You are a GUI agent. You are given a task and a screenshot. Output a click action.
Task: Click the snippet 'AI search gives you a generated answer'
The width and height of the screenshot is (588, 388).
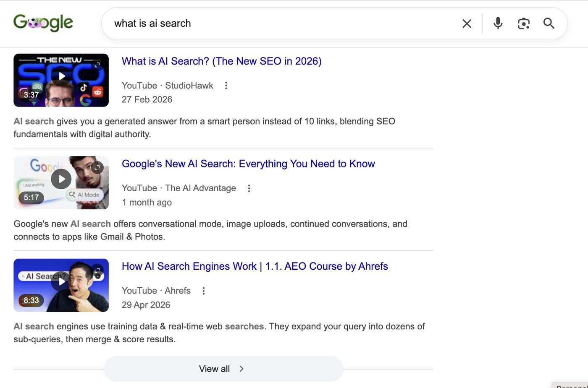(x=205, y=128)
